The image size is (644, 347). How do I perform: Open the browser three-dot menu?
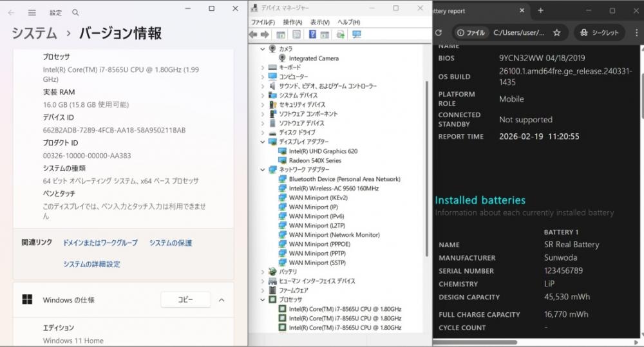pos(637,32)
